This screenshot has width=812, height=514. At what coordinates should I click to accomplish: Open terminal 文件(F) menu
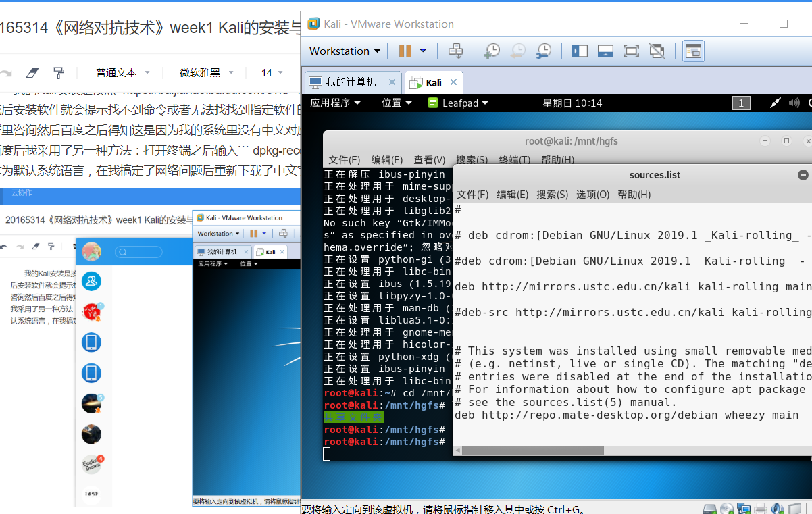344,160
